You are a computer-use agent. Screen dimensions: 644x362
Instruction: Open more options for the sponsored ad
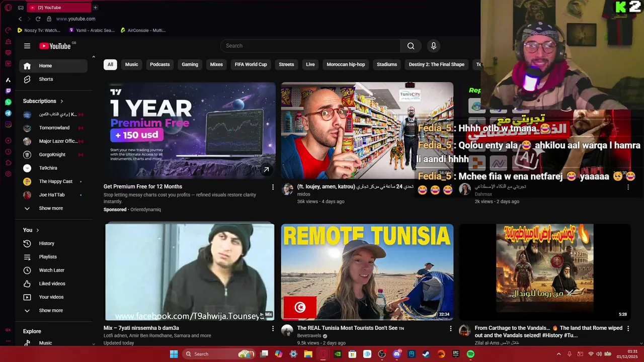coord(273,187)
